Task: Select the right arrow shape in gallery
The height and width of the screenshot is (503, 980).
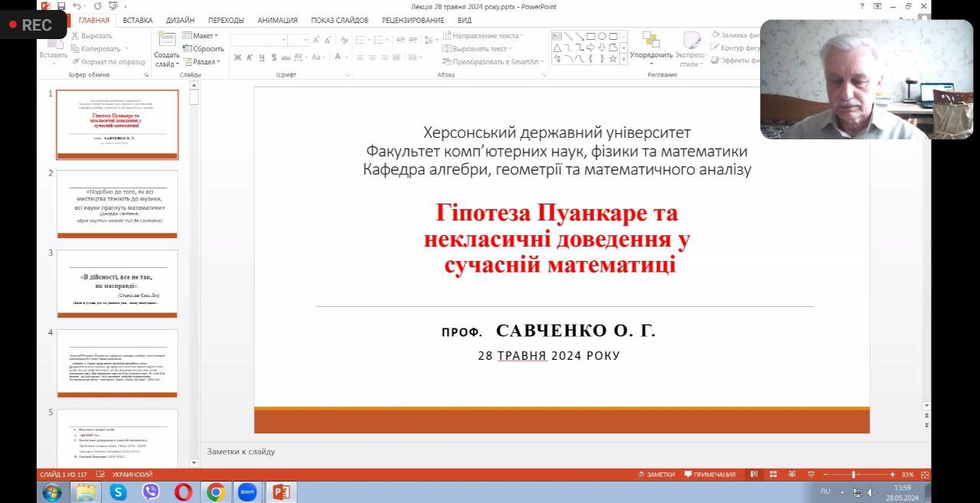Action: click(x=590, y=47)
